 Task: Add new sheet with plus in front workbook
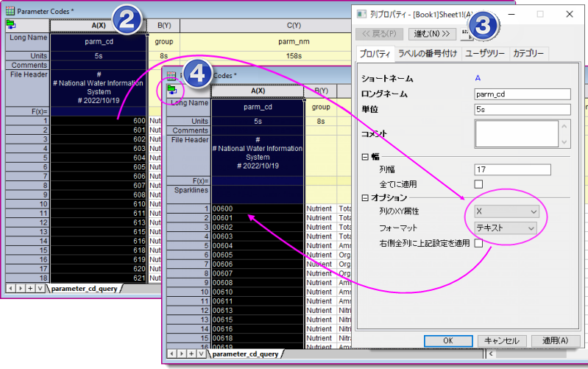(191, 354)
